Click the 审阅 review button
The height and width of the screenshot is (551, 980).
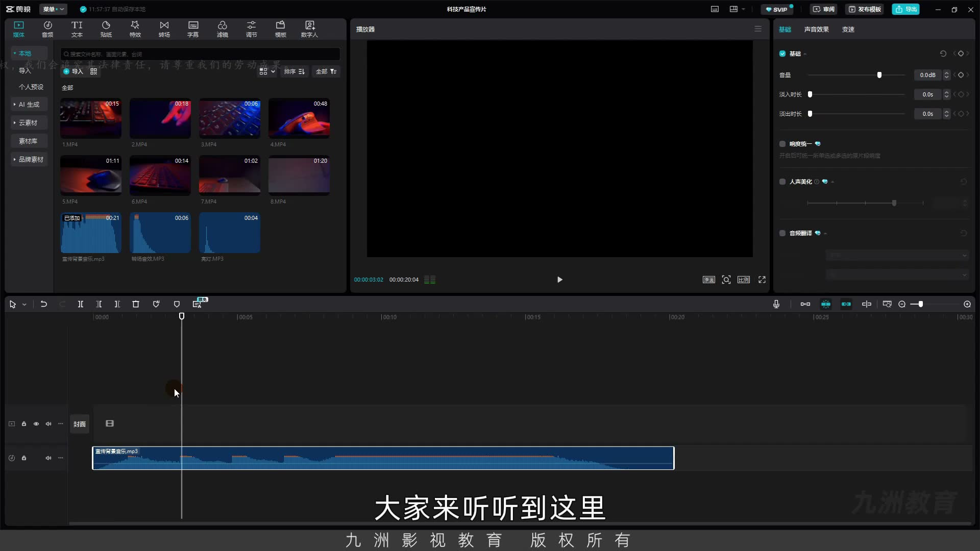pos(824,9)
